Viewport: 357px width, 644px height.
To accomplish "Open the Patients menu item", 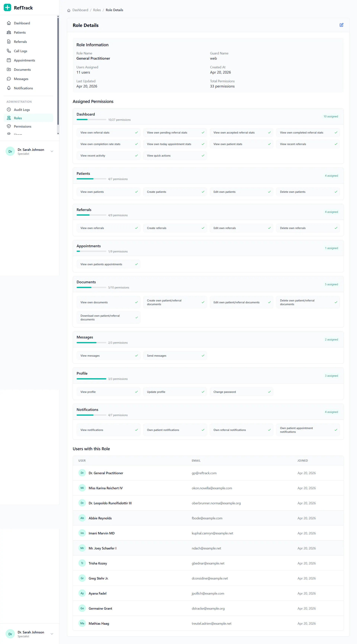I will tap(28, 32).
